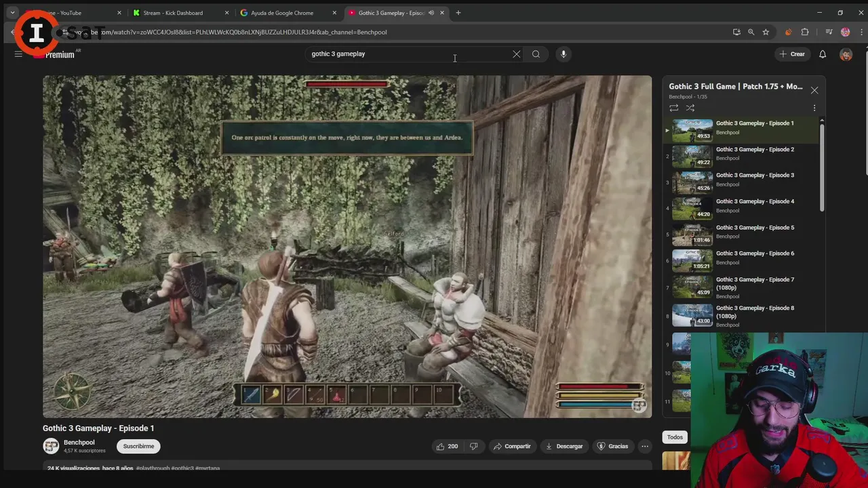Start voice search with the microphone

(563, 54)
